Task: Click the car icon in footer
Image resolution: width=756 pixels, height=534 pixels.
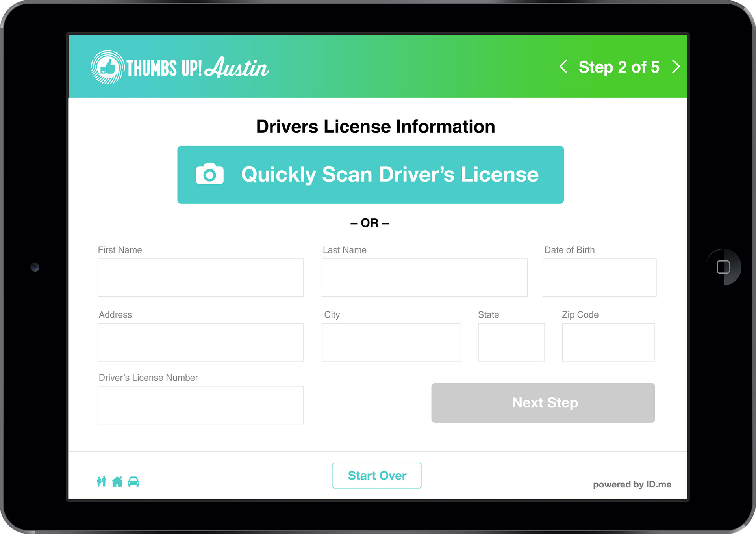Action: 133,481
